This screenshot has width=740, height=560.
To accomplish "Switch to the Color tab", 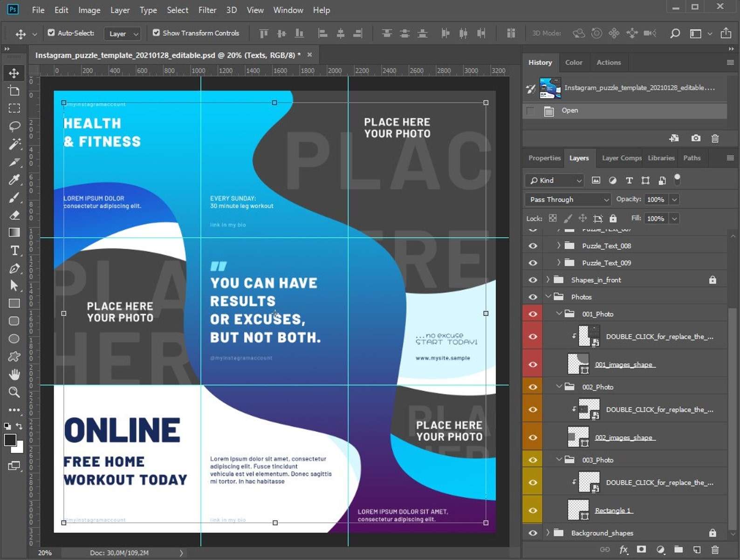I will (574, 62).
